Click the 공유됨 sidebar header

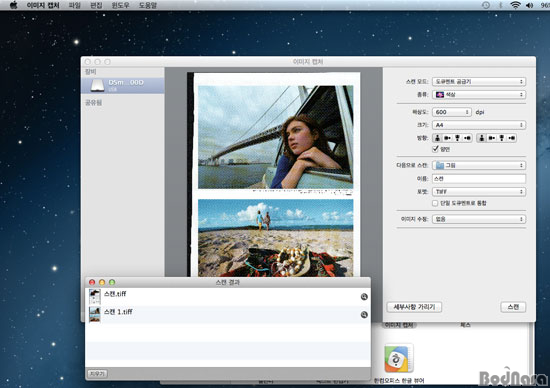[x=93, y=102]
